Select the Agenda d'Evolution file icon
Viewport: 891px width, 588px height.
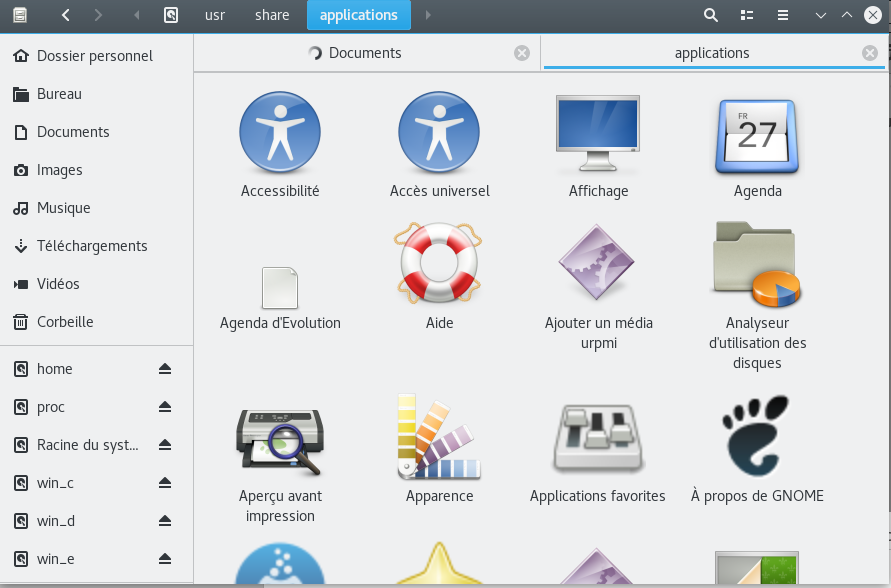click(280, 287)
